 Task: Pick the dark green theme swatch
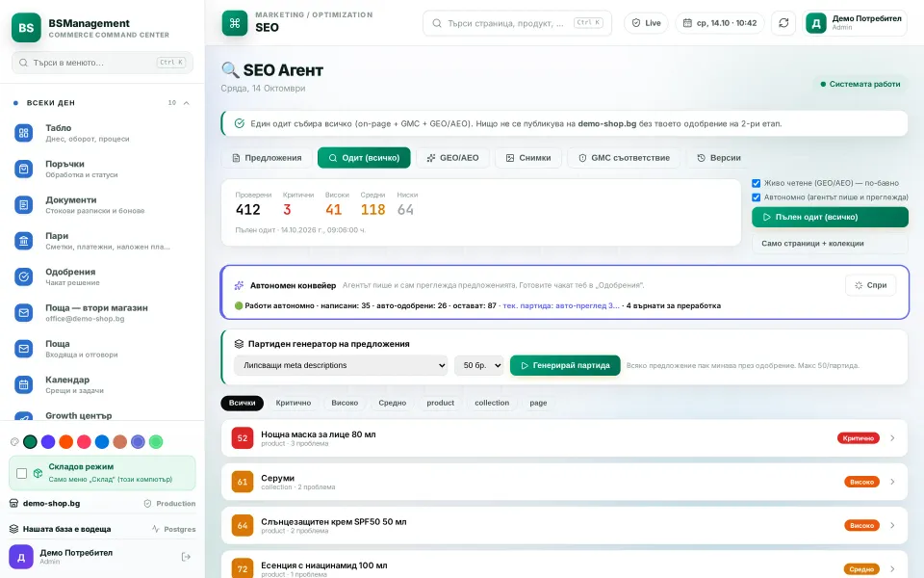pos(30,442)
